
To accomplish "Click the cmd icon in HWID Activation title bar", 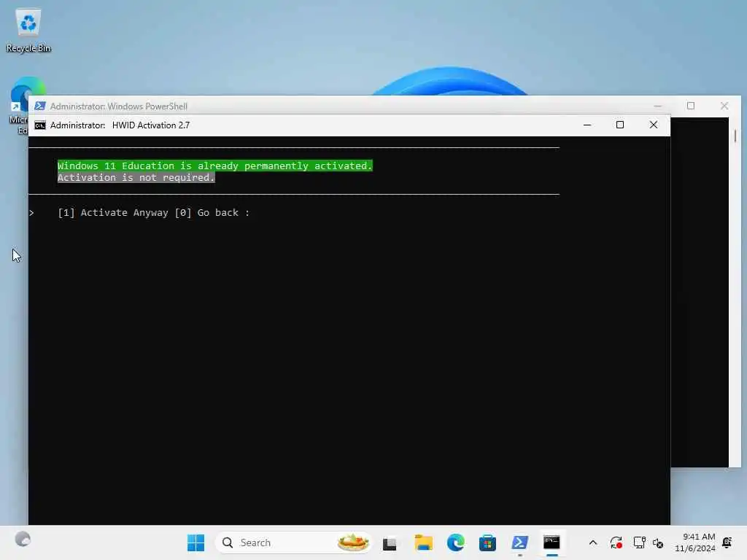I will 40,125.
